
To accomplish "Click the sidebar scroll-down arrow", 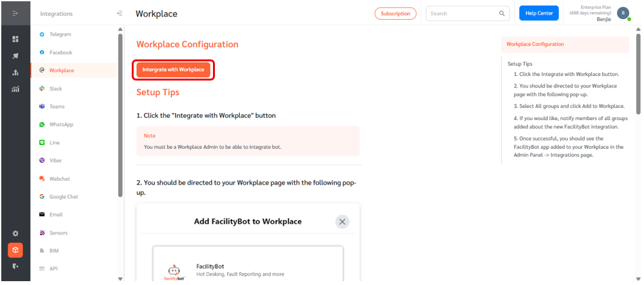I will point(120,279).
